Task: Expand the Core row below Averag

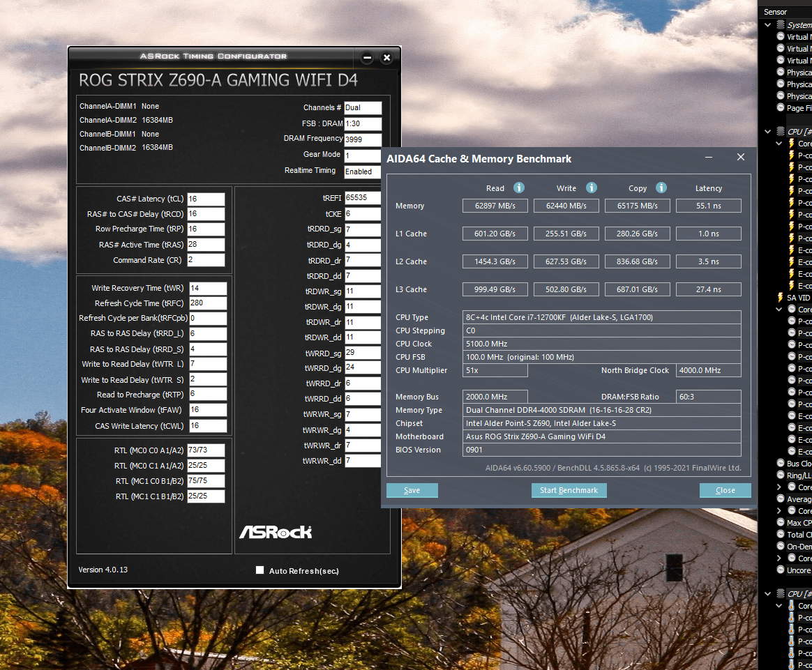Action: pyautogui.click(x=779, y=510)
